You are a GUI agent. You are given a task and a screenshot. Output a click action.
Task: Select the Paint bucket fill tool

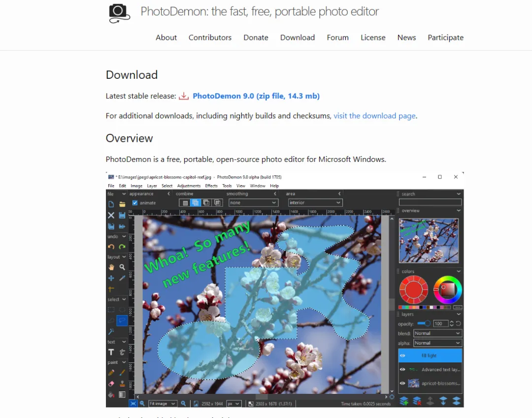point(111,394)
